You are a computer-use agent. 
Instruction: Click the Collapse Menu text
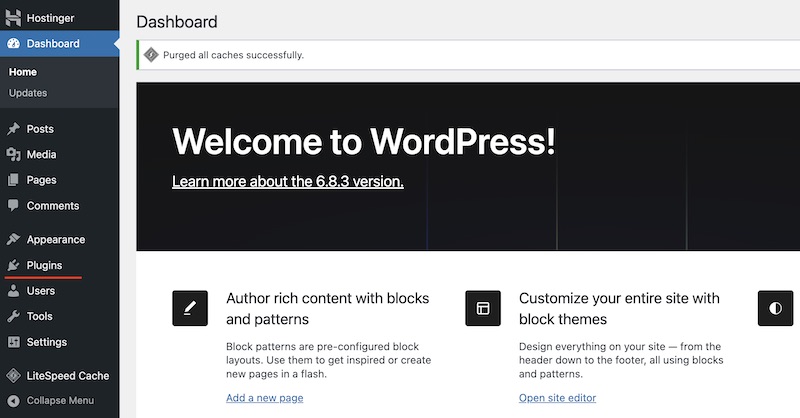[x=60, y=401]
